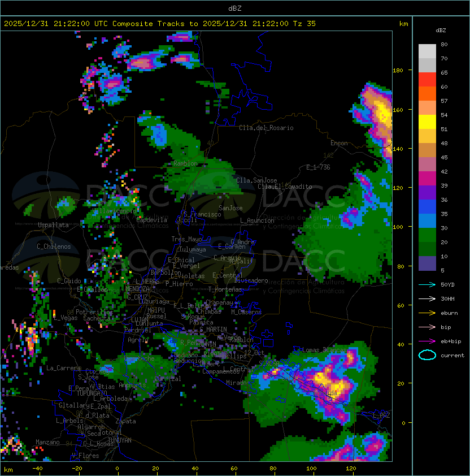Click the white 30HM arrow in legend
This screenshot has height=476, width=470.
pos(427,298)
